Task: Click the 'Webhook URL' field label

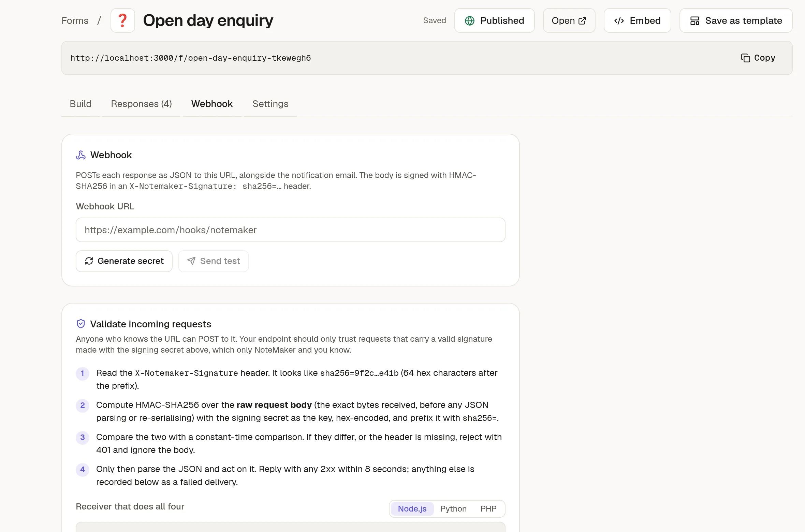Action: coord(105,206)
